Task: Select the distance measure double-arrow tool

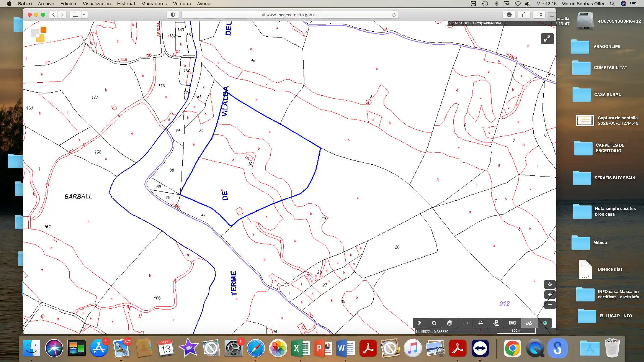Action: (465, 323)
